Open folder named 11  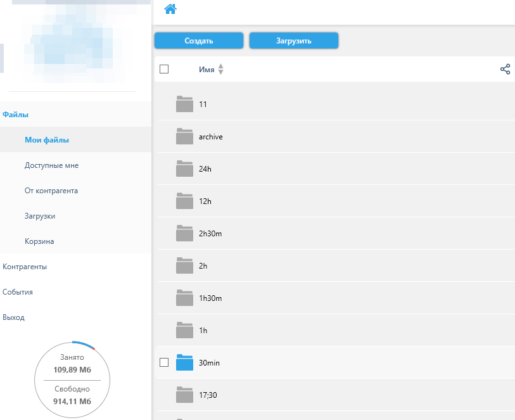click(203, 105)
